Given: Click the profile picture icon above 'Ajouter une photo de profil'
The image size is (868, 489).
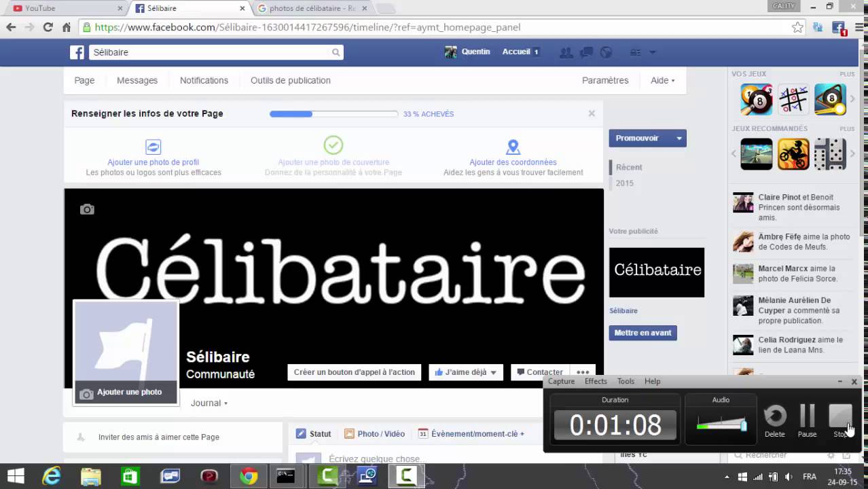Looking at the screenshot, I should (x=153, y=146).
